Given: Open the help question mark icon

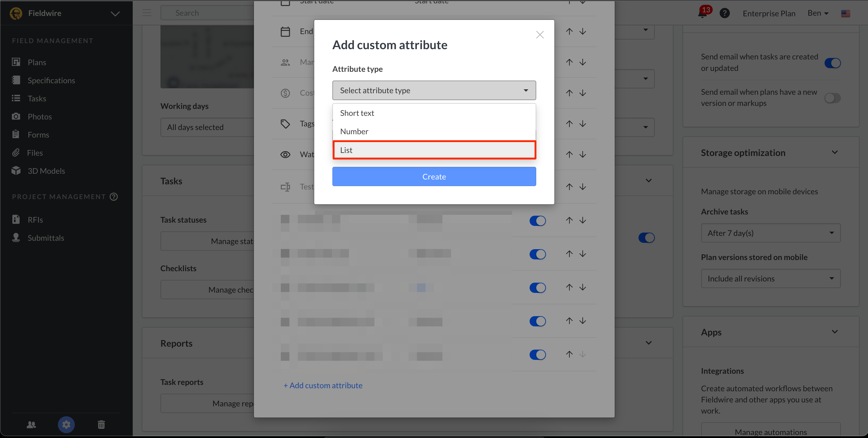Looking at the screenshot, I should tap(724, 14).
